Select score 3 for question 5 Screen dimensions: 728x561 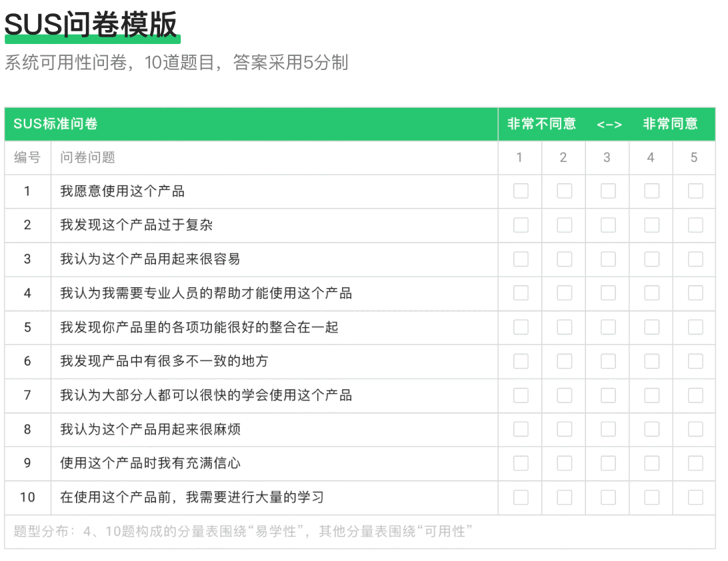608,327
